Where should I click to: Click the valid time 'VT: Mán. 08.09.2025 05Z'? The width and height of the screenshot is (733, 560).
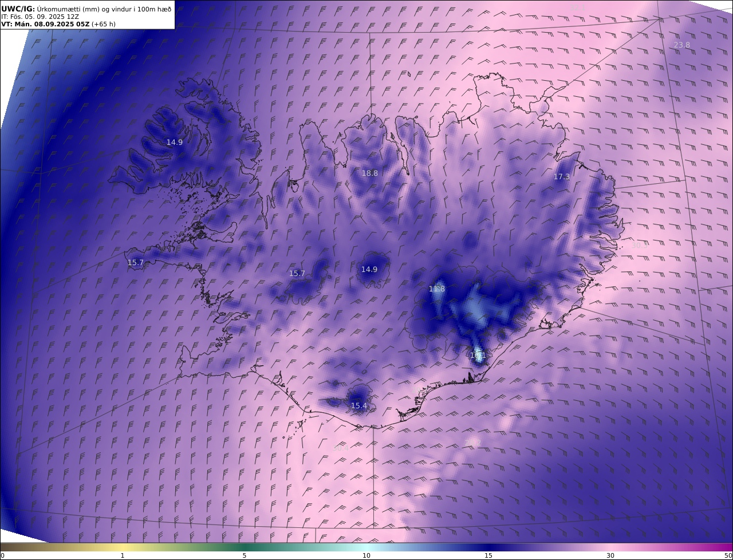pos(45,25)
